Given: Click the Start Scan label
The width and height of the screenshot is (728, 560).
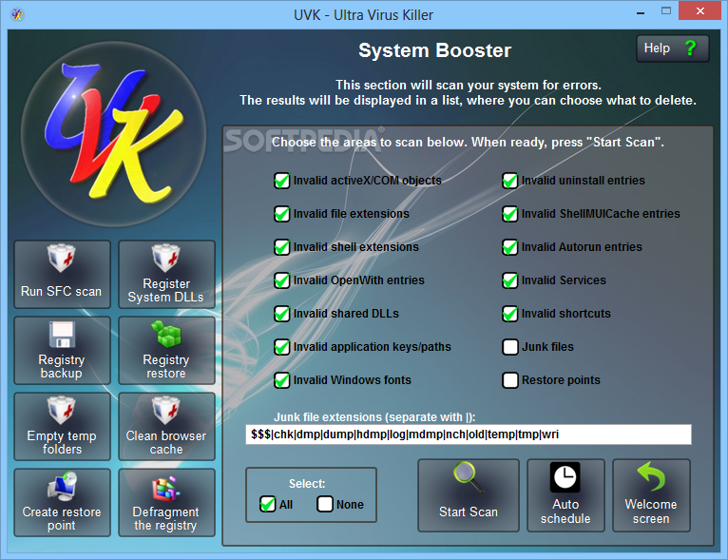Looking at the screenshot, I should click(x=468, y=512).
